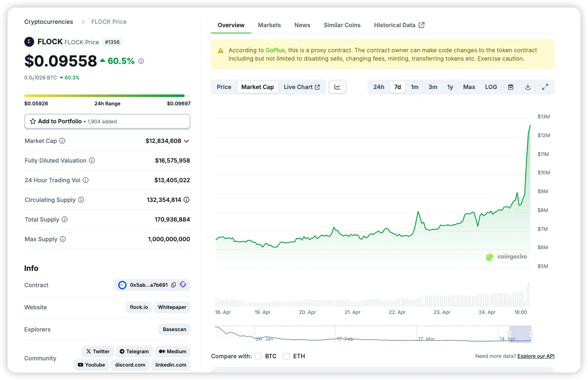Open the contract address chain selector
The height and width of the screenshot is (380, 588).
(x=122, y=285)
